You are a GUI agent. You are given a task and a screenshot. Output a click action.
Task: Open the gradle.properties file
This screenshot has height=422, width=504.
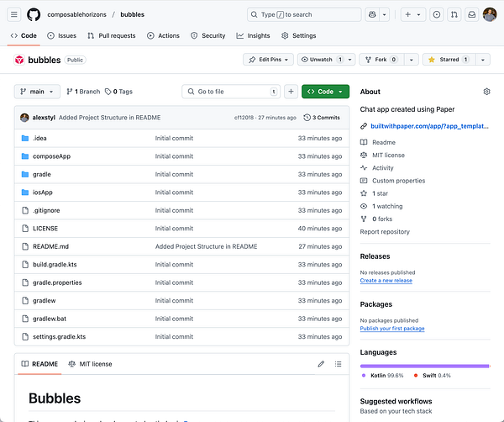pyautogui.click(x=57, y=282)
